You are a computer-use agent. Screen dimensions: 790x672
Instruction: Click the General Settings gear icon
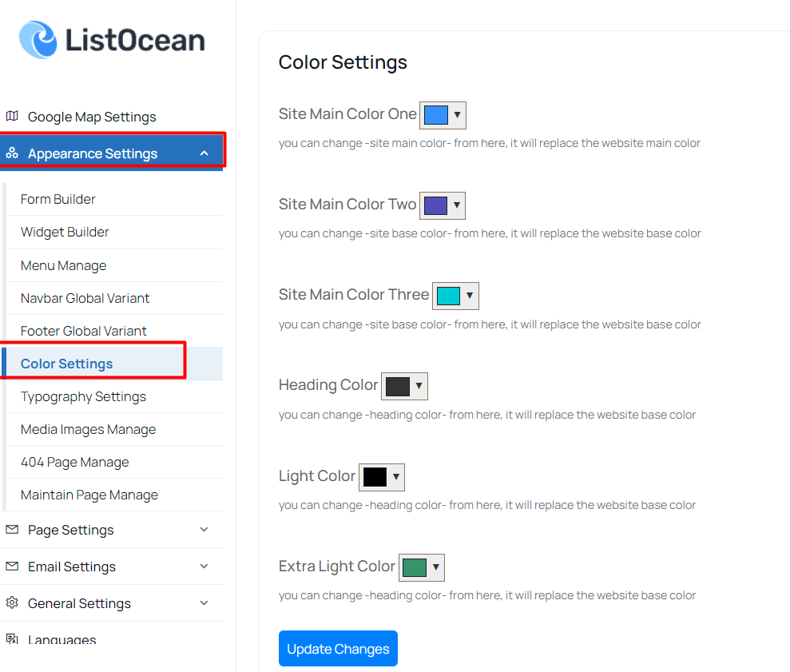click(12, 602)
